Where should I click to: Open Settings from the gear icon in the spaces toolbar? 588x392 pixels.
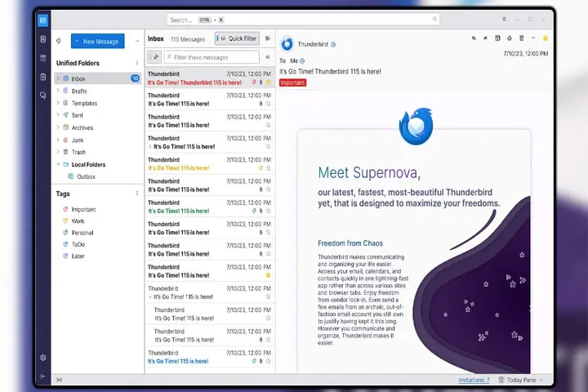pyautogui.click(x=43, y=358)
